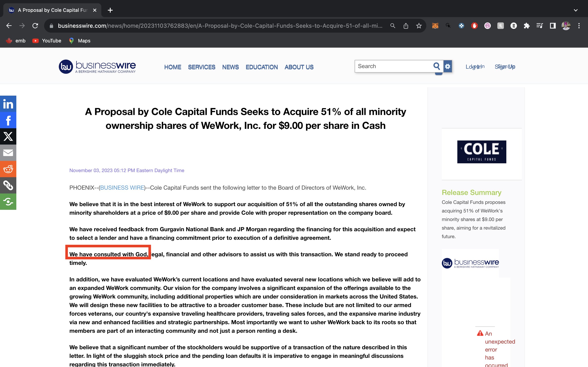Open Chrome extensions puzzle icon
Screen dimensions: 588x367
point(527,26)
